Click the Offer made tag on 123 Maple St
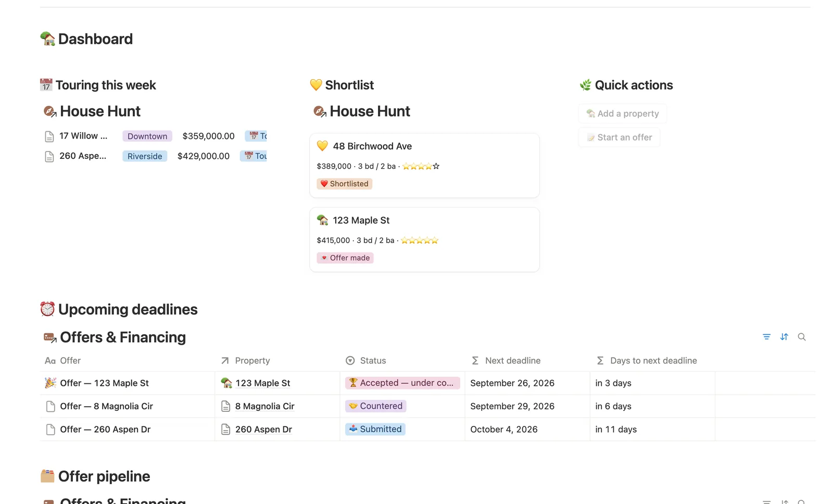The image size is (833, 504). coord(345,258)
